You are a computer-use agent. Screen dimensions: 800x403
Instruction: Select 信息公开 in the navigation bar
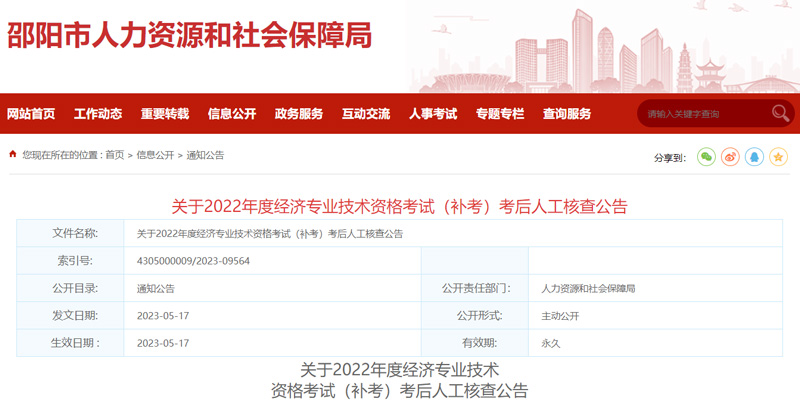tap(232, 114)
